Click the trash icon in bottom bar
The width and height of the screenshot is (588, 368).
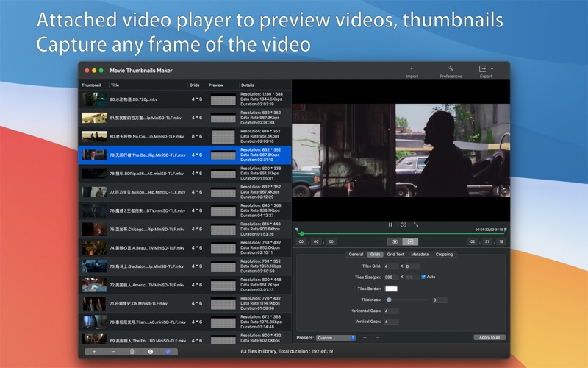[x=132, y=352]
